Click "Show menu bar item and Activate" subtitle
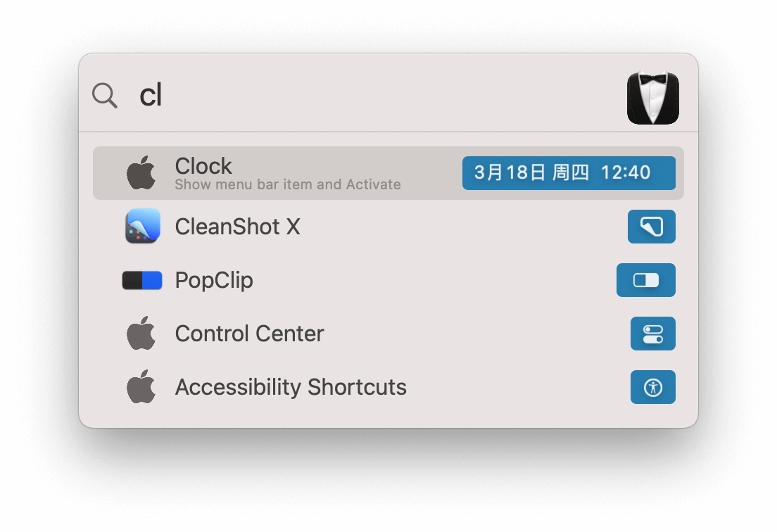Viewport: 777px width, 532px height. click(x=287, y=185)
